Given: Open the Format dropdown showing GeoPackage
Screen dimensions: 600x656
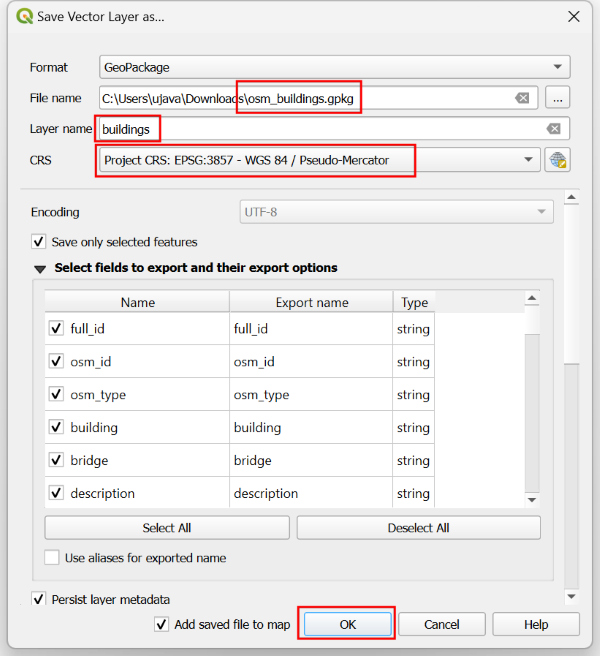Looking at the screenshot, I should pyautogui.click(x=334, y=67).
